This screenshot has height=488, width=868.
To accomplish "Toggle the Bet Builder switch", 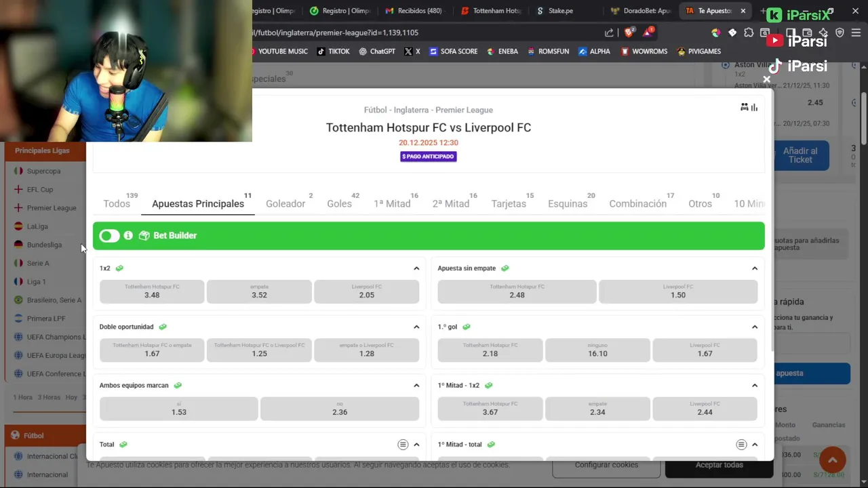I will coord(109,235).
